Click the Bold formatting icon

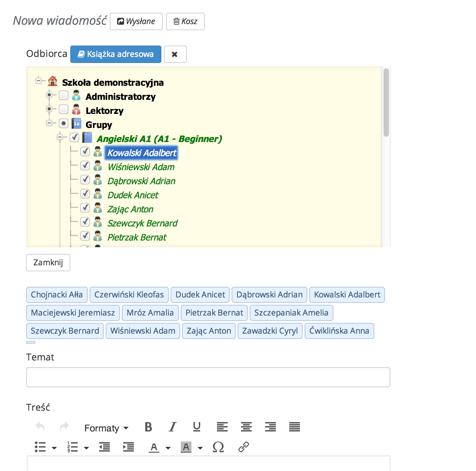pos(148,427)
